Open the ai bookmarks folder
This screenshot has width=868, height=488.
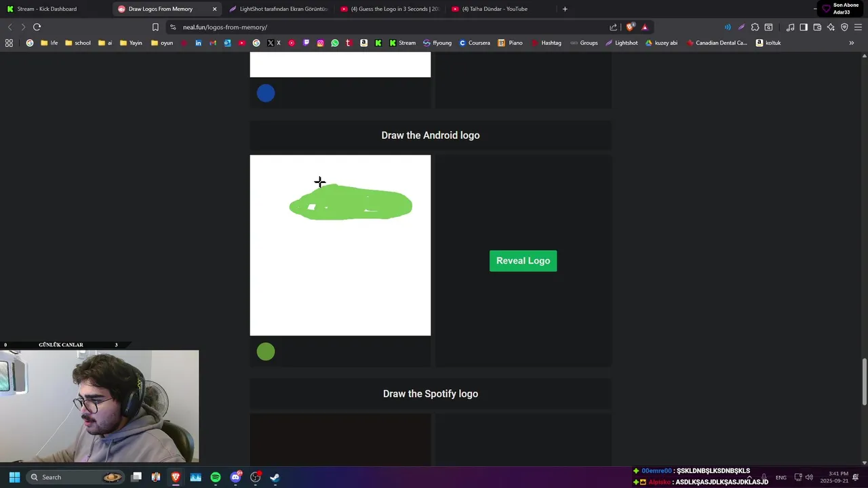[x=105, y=43]
